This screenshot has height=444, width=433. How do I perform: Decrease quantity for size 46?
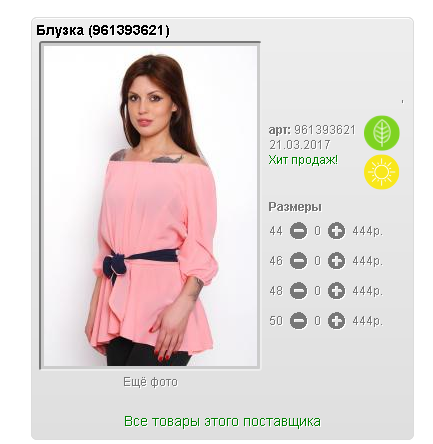click(298, 261)
